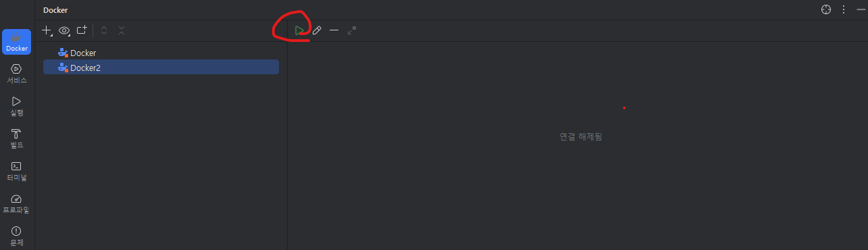
Task: Click the new group toolbar button
Action: click(82, 30)
